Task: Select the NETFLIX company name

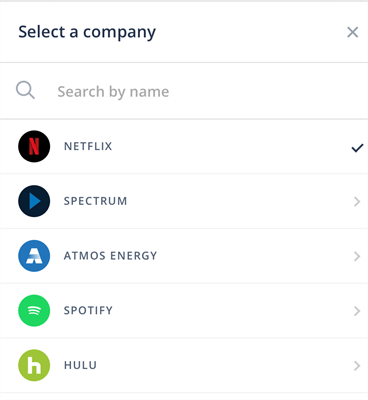Action: coord(88,146)
